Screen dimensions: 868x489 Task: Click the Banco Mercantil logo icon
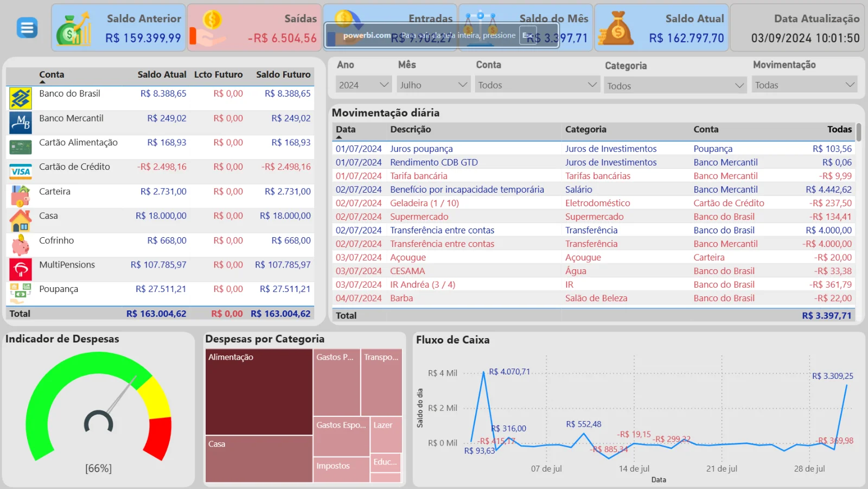(21, 123)
